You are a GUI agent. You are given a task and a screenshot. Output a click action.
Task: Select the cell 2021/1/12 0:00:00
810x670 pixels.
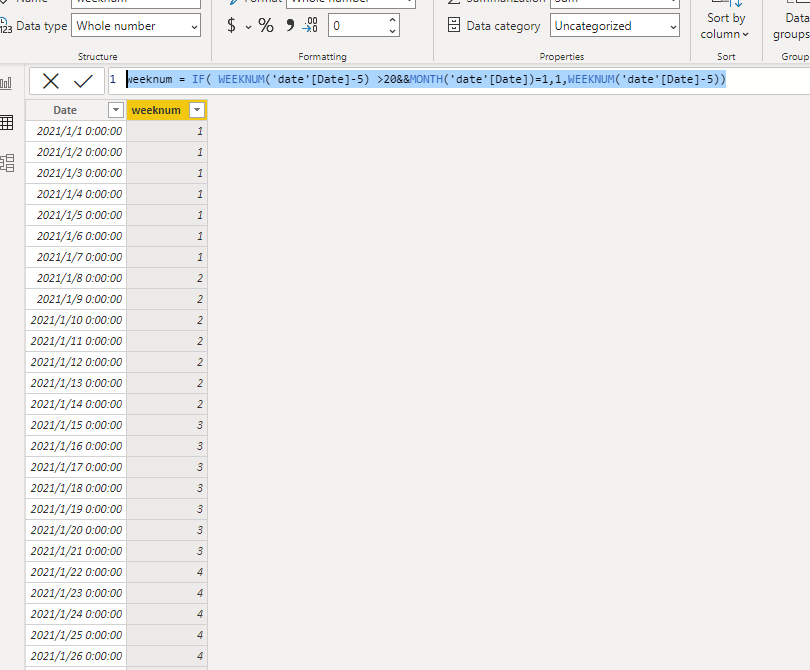(x=76, y=362)
